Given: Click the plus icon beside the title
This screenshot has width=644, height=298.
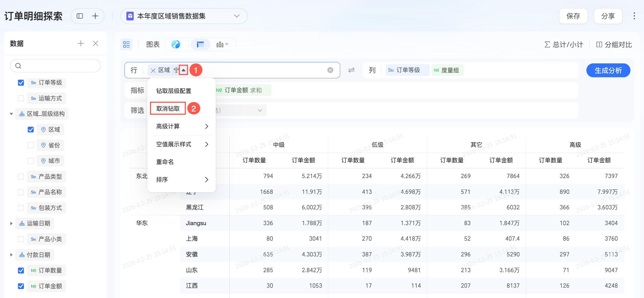Looking at the screenshot, I should pos(95,16).
